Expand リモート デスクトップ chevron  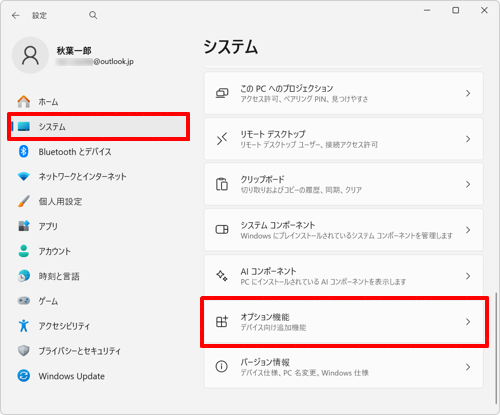(468, 139)
